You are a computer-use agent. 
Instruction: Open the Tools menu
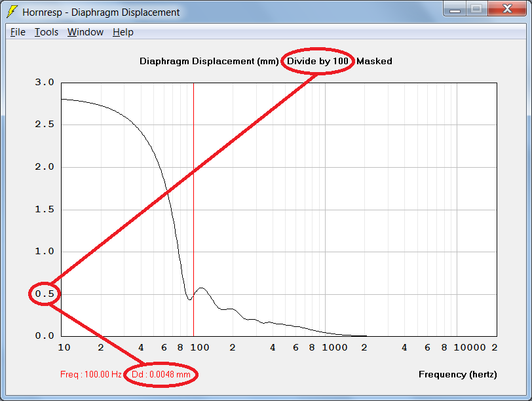(x=47, y=32)
